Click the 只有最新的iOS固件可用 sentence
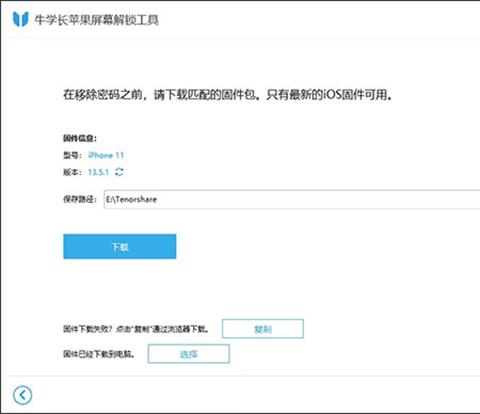The width and height of the screenshot is (480, 414). pyautogui.click(x=329, y=95)
